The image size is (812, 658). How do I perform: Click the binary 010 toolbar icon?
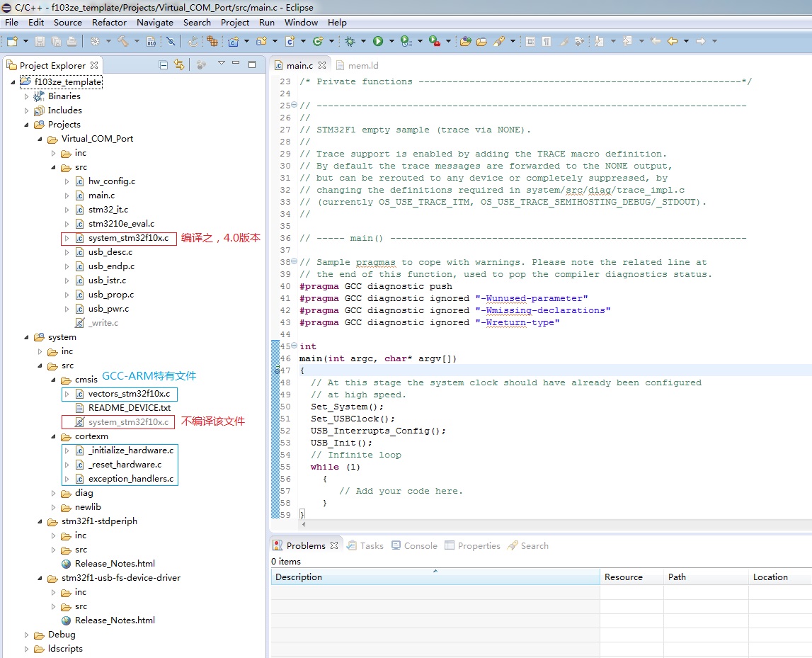click(x=151, y=41)
